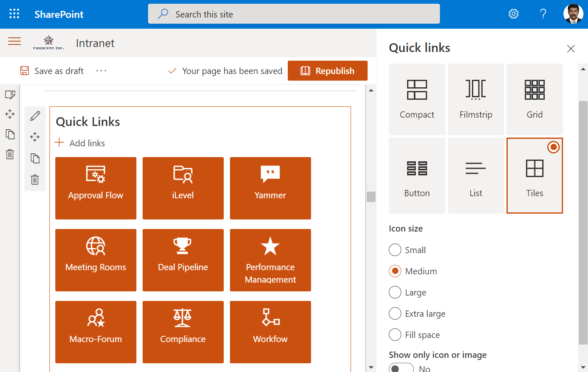
Task: Select Extra large icon size
Action: coord(395,313)
